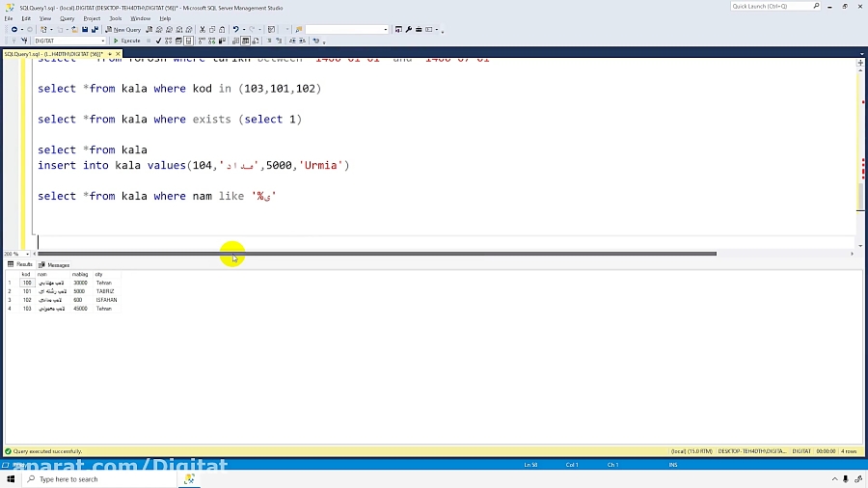Click the Cut scissors icon

coord(203,29)
